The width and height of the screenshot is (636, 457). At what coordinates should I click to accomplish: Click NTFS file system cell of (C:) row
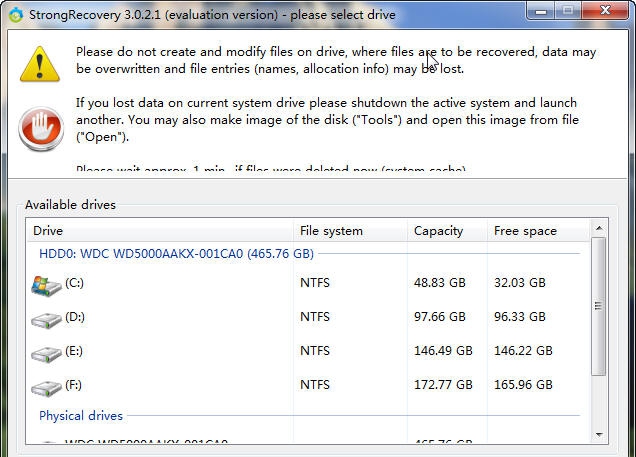coord(315,283)
